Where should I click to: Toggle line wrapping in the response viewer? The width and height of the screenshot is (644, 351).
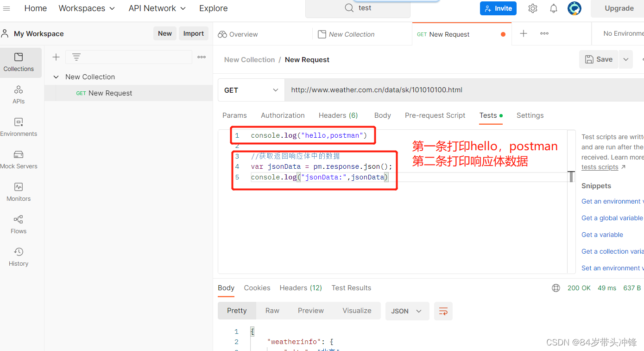click(443, 311)
